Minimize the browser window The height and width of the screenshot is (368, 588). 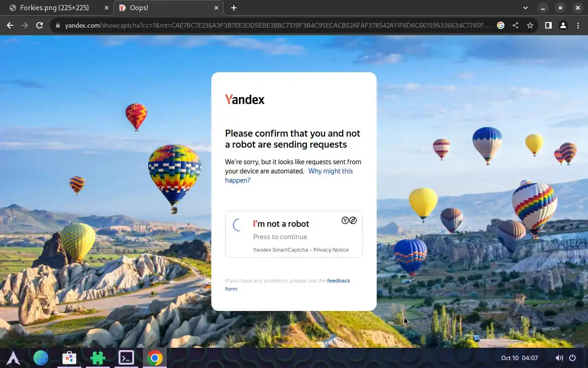click(x=543, y=8)
